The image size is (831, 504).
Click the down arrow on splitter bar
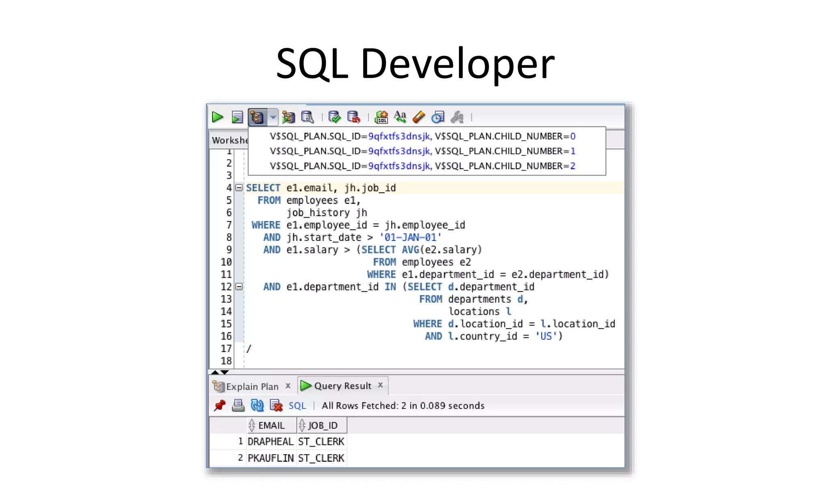pos(224,372)
